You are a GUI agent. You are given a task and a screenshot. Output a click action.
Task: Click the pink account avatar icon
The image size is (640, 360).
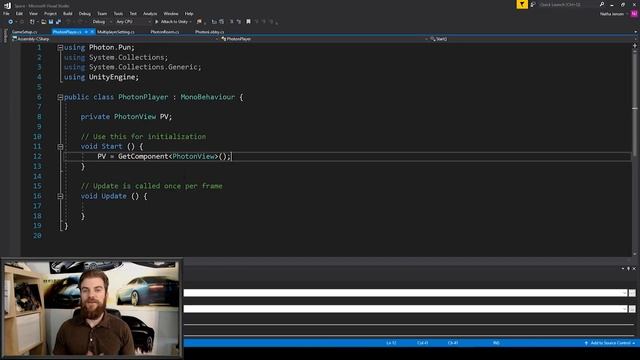click(634, 14)
